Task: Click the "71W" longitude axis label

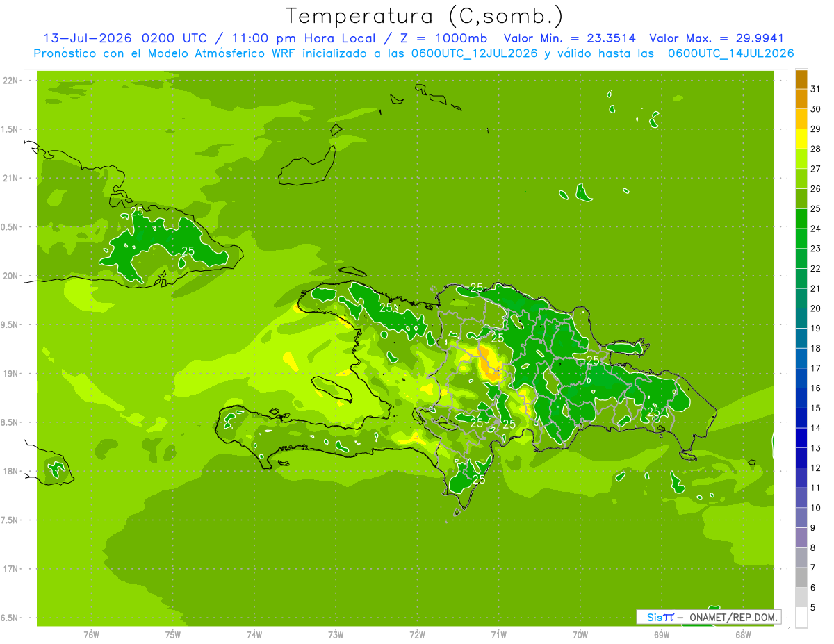Action: (498, 634)
